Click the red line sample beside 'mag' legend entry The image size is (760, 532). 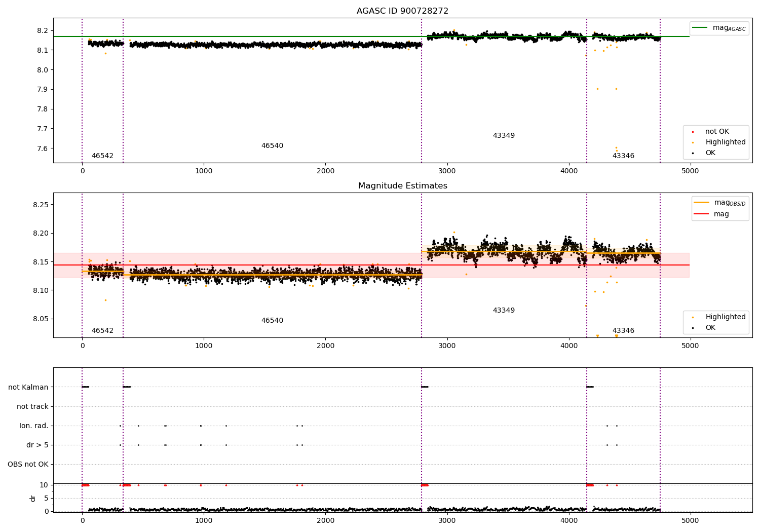tap(702, 214)
